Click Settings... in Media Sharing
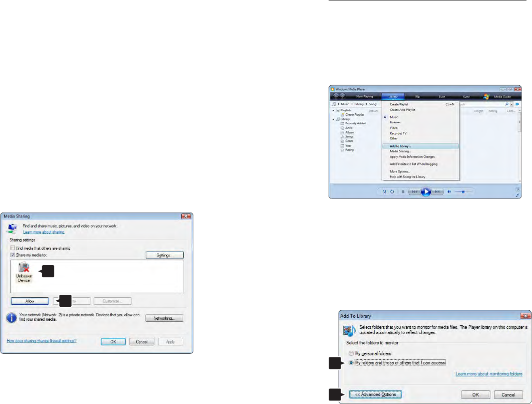This screenshot has width=532, height=404. point(164,255)
